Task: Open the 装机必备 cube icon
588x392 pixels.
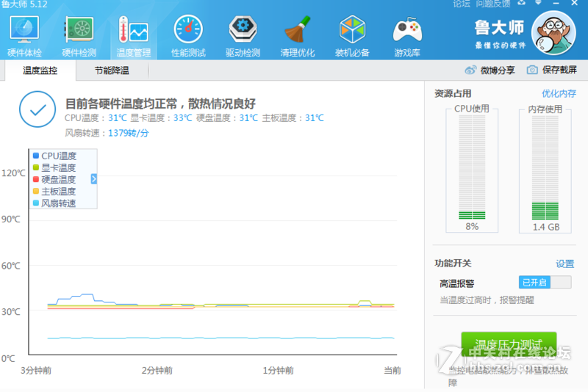Action: coord(352,29)
